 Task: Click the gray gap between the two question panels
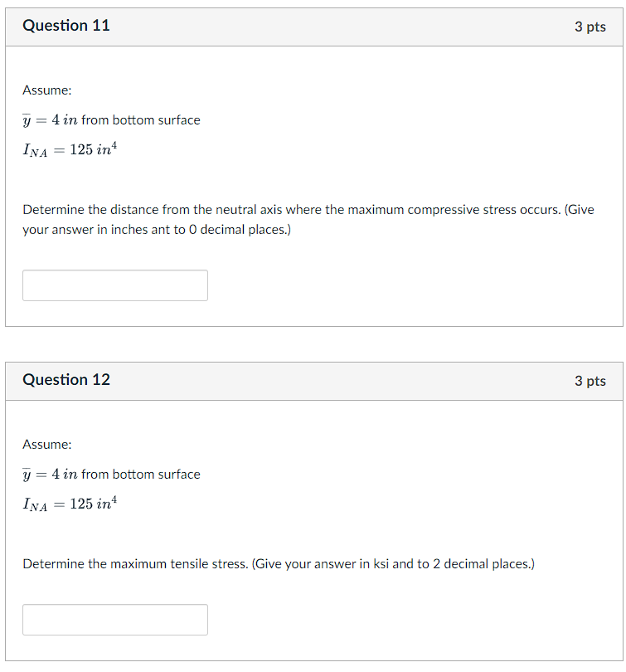tap(313, 343)
